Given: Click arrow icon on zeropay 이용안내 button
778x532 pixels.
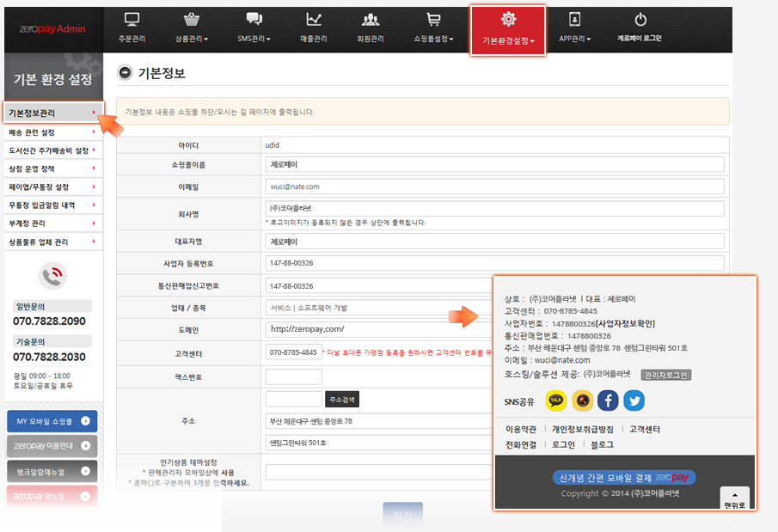Looking at the screenshot, I should click(x=85, y=446).
